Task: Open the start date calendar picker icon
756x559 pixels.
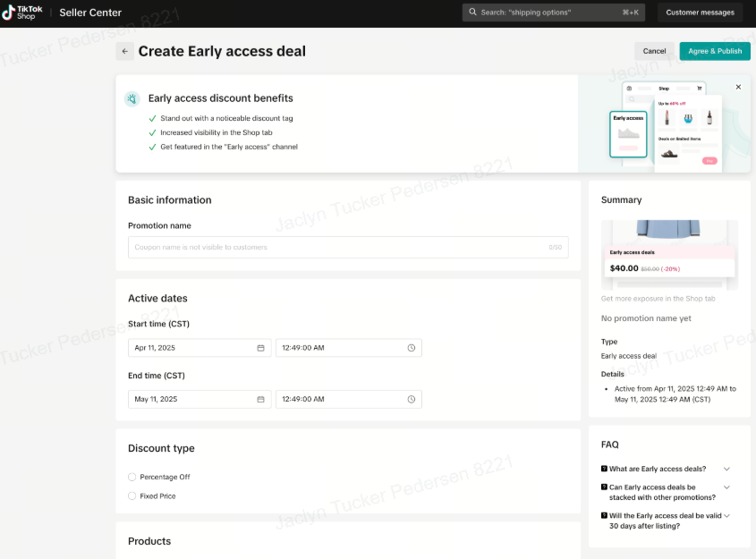Action: coord(260,348)
